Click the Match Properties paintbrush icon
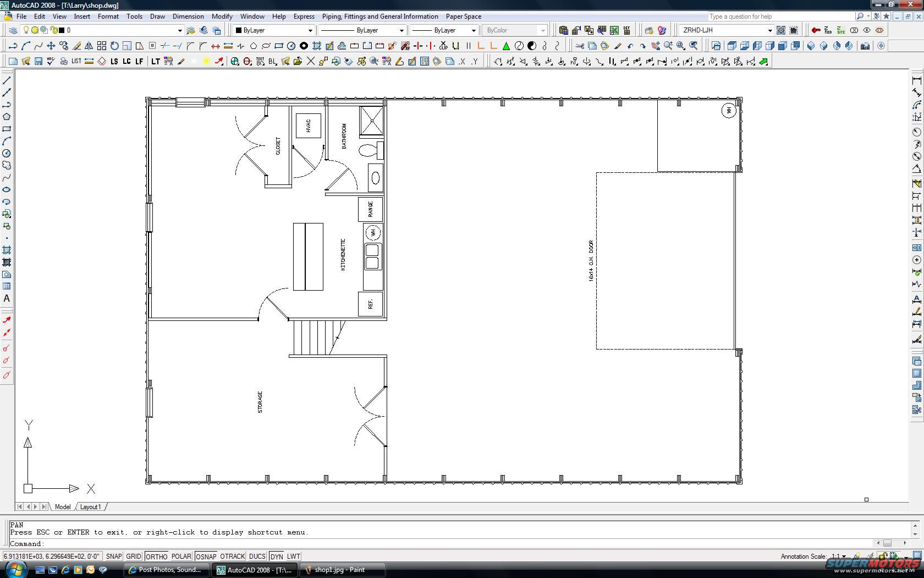 tap(618, 46)
